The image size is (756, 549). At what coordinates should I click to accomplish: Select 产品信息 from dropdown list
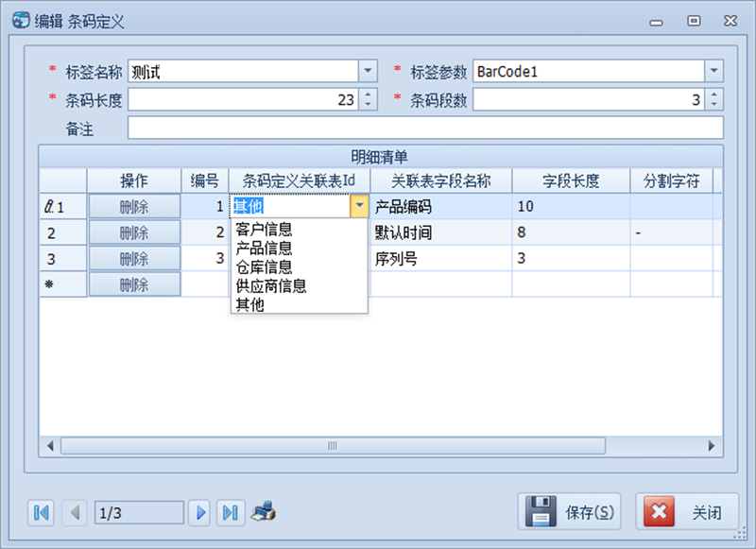pos(299,249)
